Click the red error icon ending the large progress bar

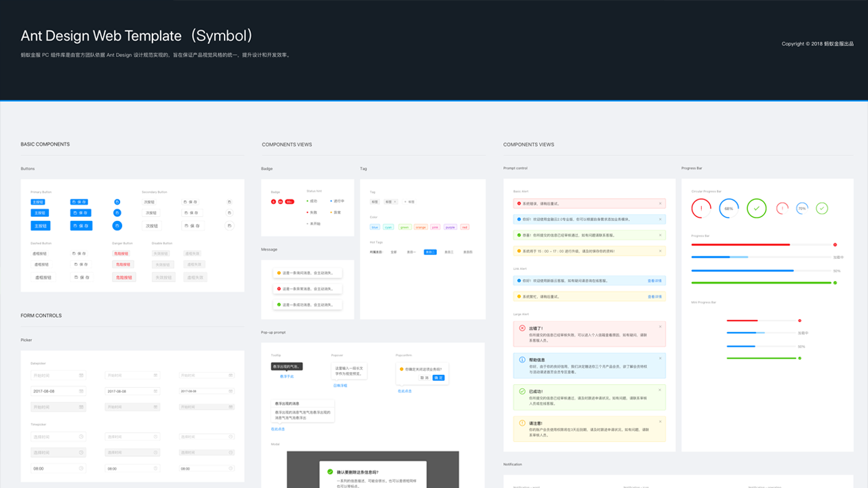pyautogui.click(x=835, y=245)
